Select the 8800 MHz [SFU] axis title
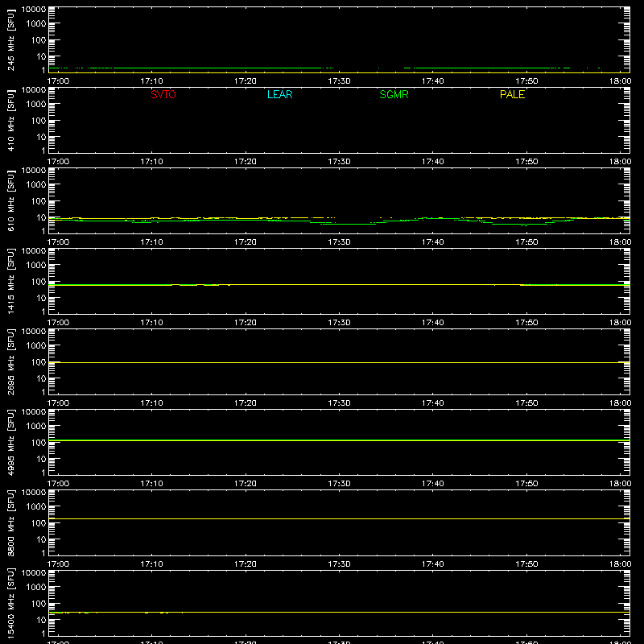Screen dimensions: 644x644 (10, 522)
